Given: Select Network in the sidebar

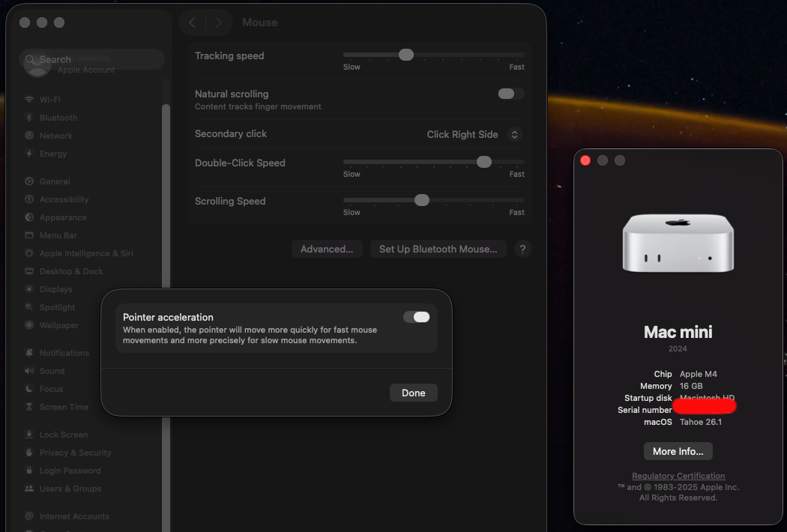Looking at the screenshot, I should (x=92, y=136).
